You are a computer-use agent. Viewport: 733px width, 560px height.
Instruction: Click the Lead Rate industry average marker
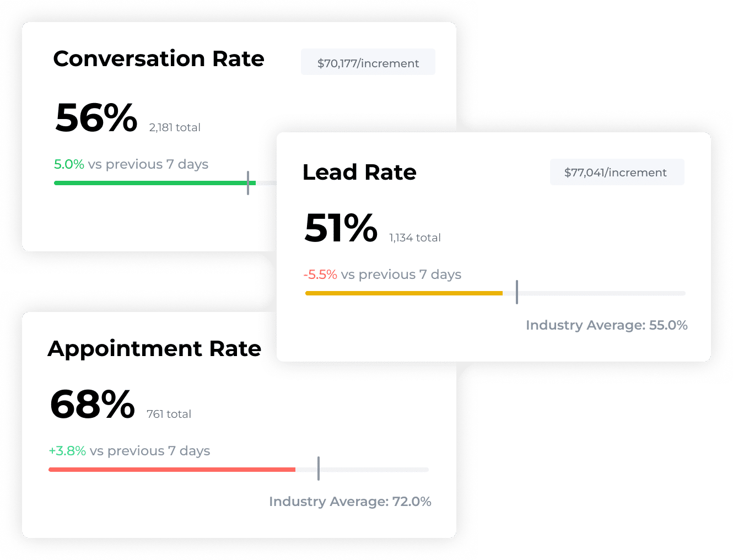(517, 292)
